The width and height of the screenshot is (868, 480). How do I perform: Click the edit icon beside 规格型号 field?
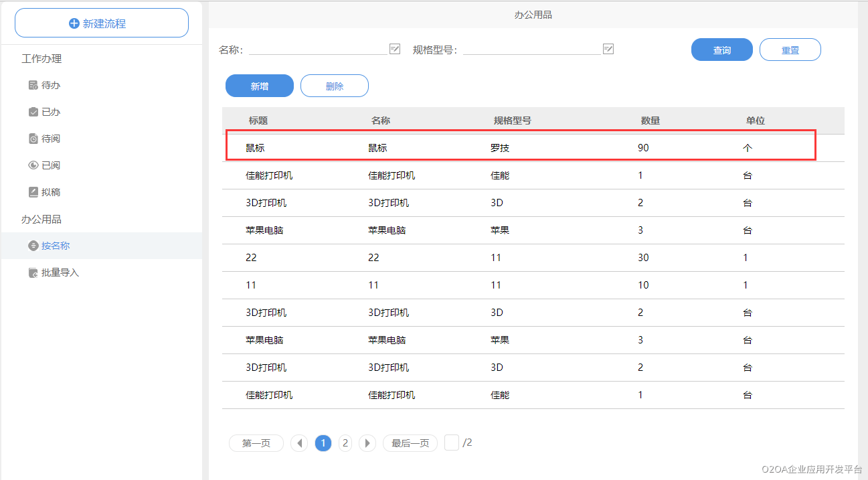(608, 49)
